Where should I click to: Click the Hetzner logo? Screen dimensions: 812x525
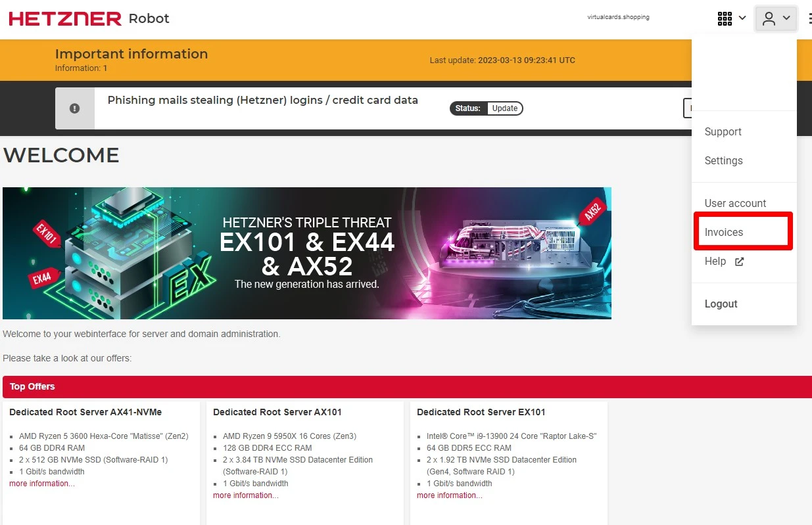[x=65, y=18]
